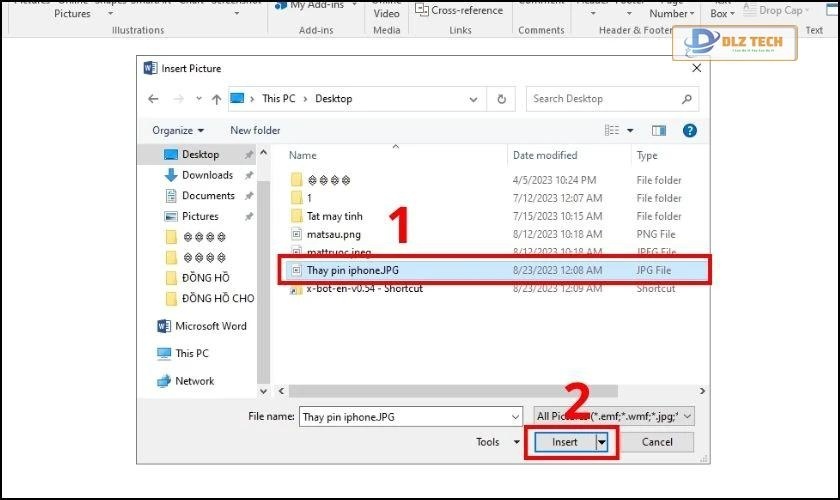Viewport: 840px width, 500px height.
Task: Open the Insert button dropdown arrow
Action: coord(602,442)
